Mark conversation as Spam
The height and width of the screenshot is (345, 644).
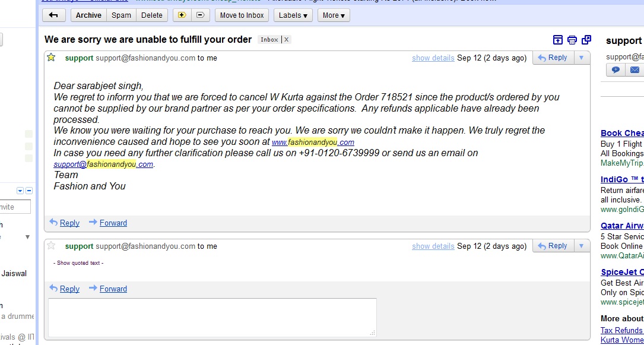pos(121,15)
